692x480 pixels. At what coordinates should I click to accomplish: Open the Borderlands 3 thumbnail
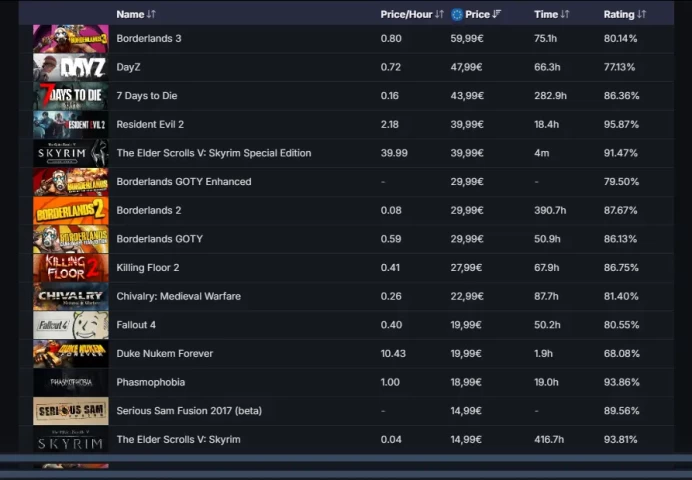click(71, 39)
